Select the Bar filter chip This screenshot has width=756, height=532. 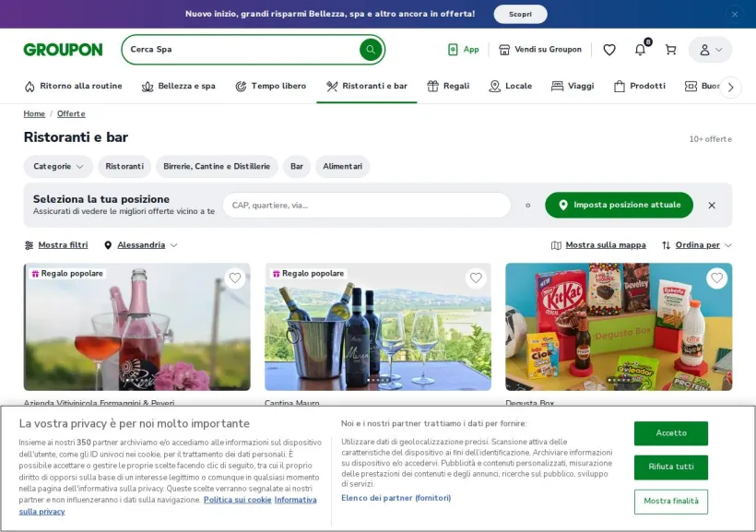click(297, 166)
